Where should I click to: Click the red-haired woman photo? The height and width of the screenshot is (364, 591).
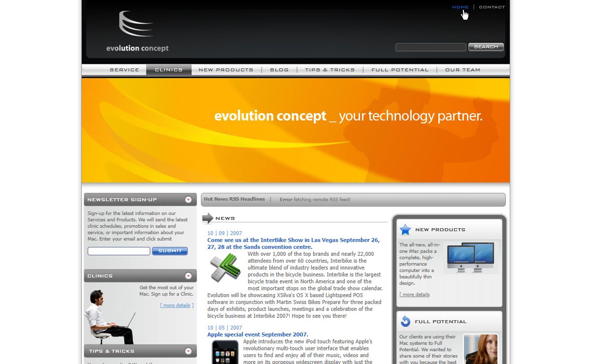(480, 349)
